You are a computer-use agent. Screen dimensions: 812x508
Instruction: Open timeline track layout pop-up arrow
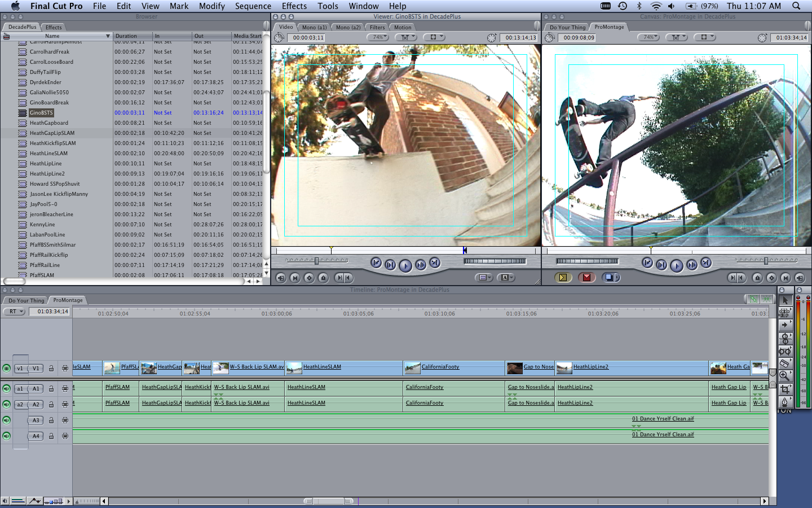pyautogui.click(x=69, y=501)
